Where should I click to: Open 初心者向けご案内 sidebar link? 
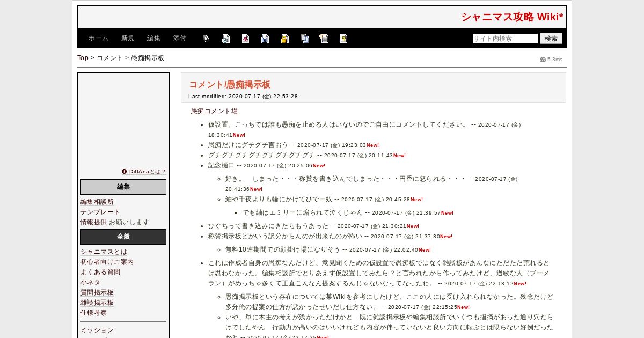tap(107, 262)
